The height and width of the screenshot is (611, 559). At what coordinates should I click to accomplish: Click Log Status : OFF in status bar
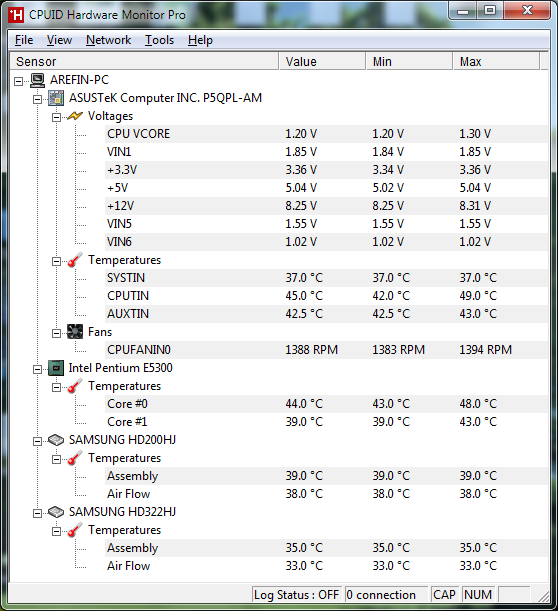296,595
